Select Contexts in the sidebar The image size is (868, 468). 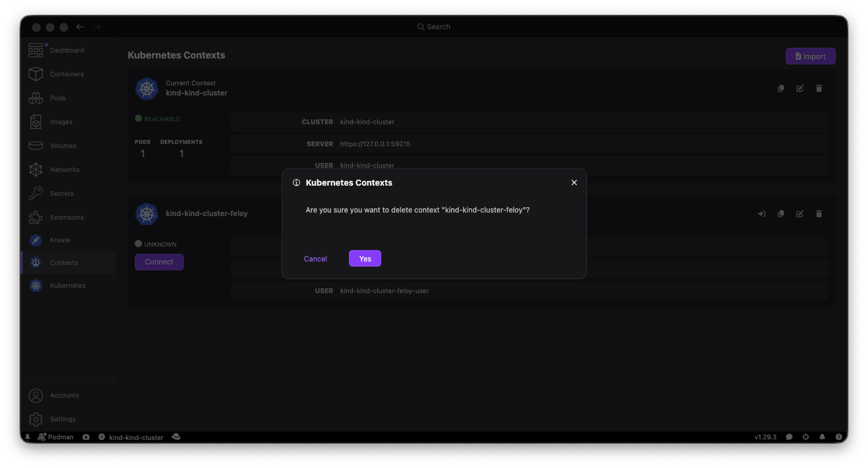68,263
